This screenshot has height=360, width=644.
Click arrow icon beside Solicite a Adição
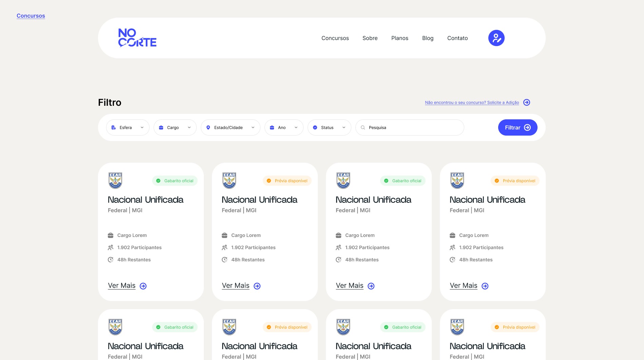(x=526, y=102)
